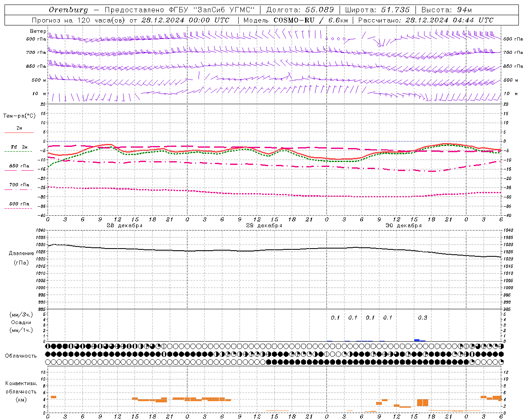Image resolution: width=525 pixels, height=420 pixels.
Task: Click the "(мм/1ч.)" precipitation unit label
Action: 21,330
